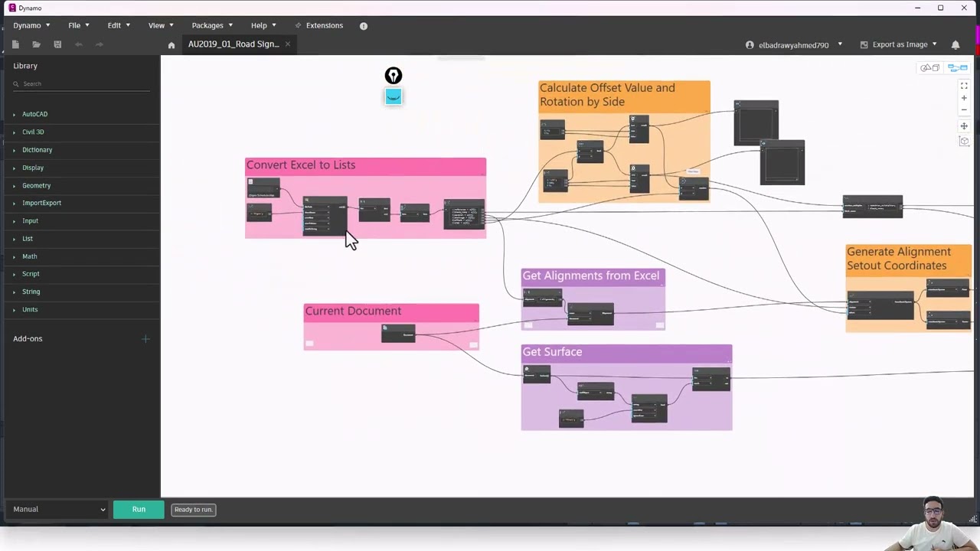Open the Dynamo application menu
Screen dimensions: 980x551
(x=31, y=25)
